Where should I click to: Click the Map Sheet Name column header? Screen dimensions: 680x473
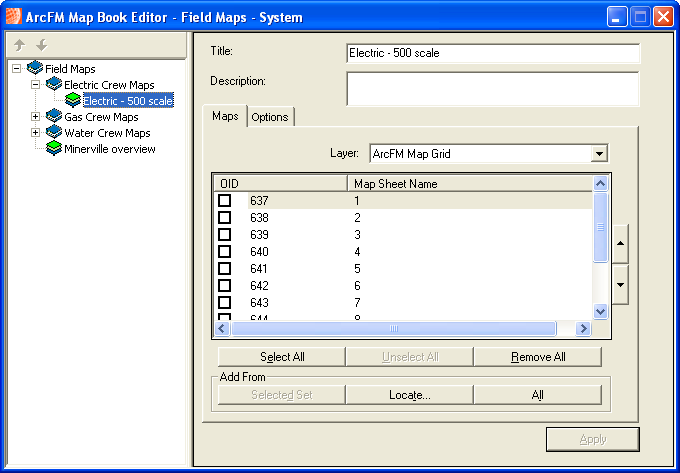[x=470, y=184]
